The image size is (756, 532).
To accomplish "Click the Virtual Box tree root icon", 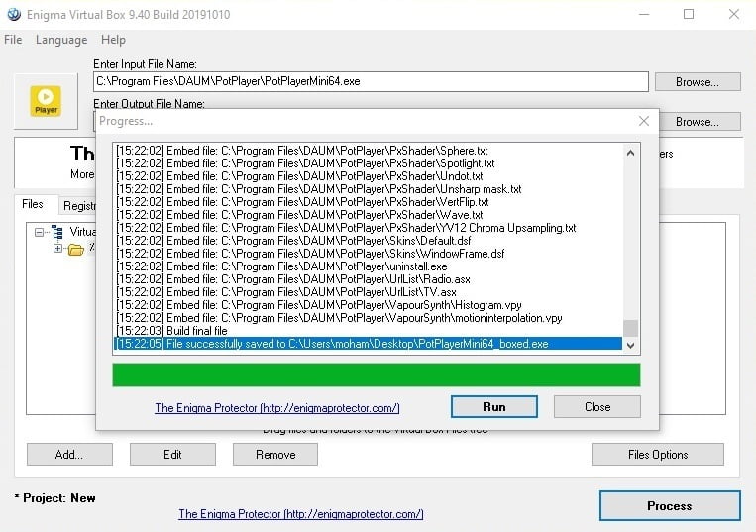I will pyautogui.click(x=57, y=232).
